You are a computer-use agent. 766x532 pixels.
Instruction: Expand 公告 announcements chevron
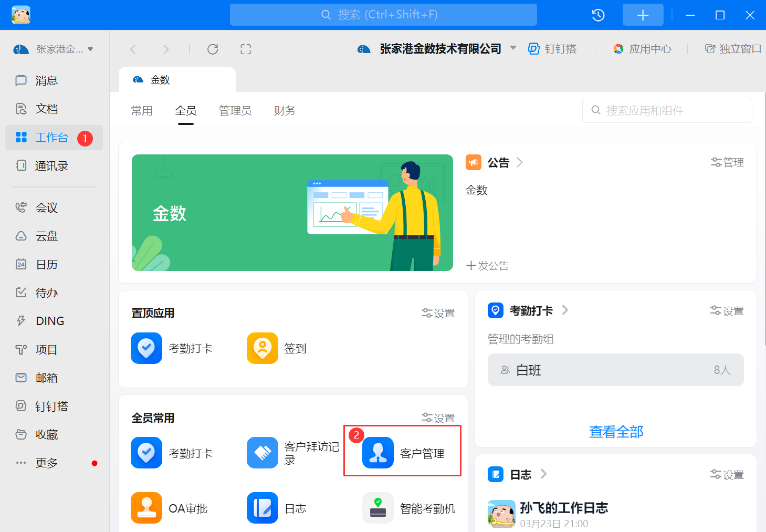tap(519, 162)
